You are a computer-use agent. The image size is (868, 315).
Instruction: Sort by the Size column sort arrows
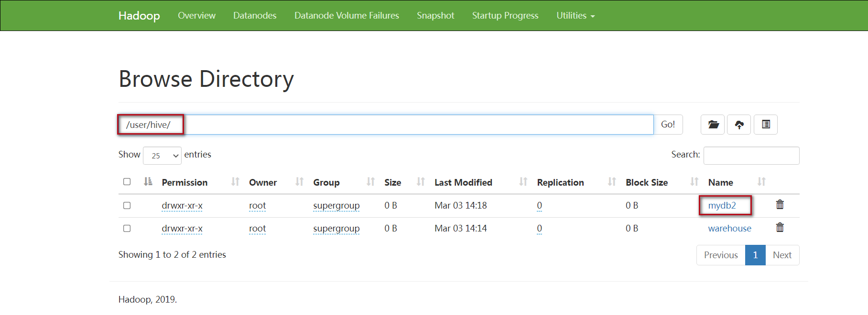pyautogui.click(x=421, y=182)
